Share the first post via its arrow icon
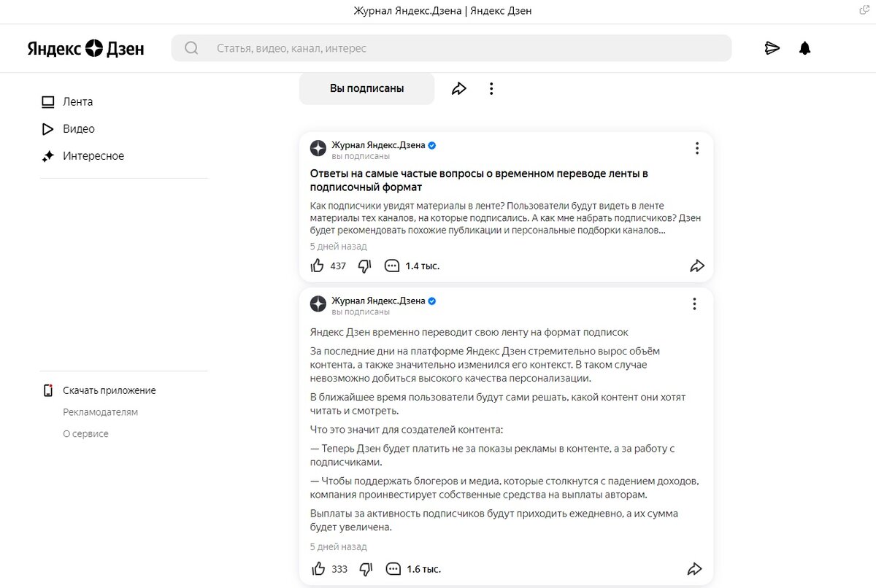 click(697, 266)
